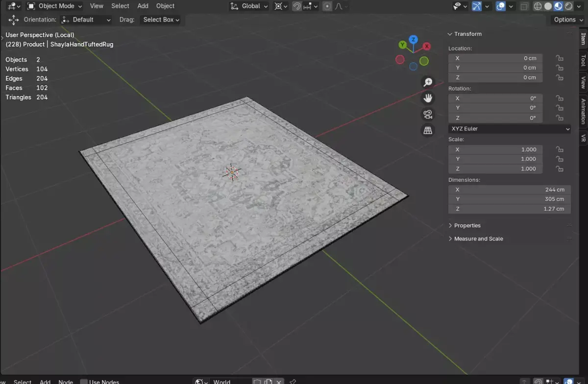Switch to the VR sidebar tab
Screen dimensions: 588x384
583,138
